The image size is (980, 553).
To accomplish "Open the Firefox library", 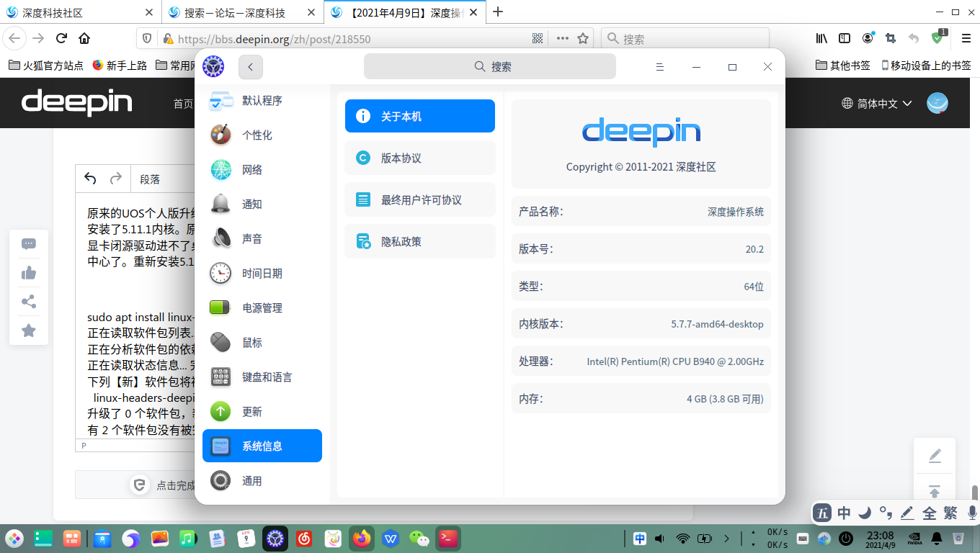I will point(821,39).
